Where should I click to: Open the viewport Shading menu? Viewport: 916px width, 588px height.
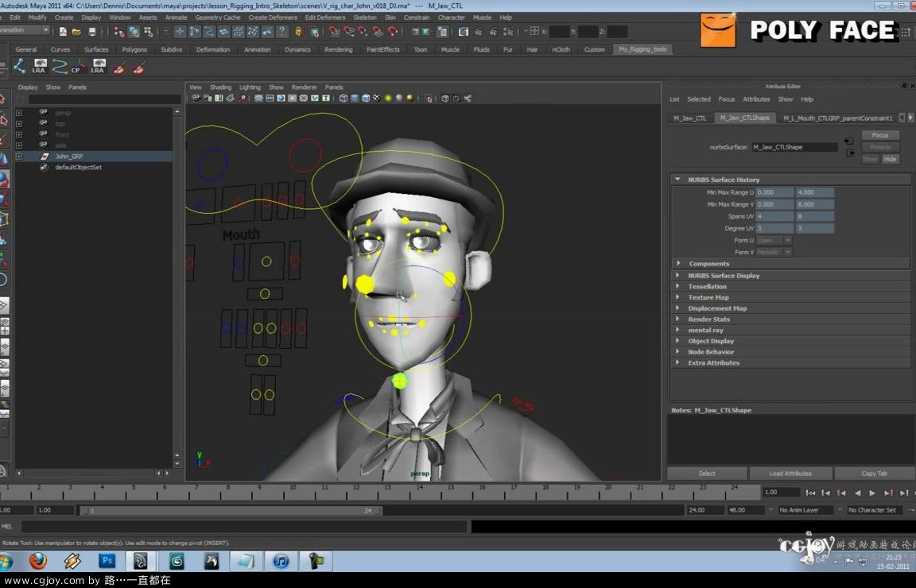click(221, 87)
